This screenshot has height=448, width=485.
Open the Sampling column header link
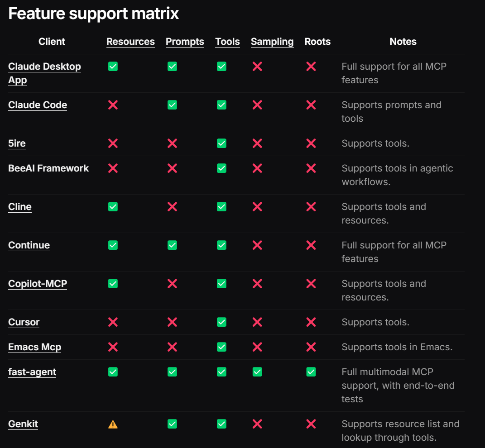coord(272,42)
